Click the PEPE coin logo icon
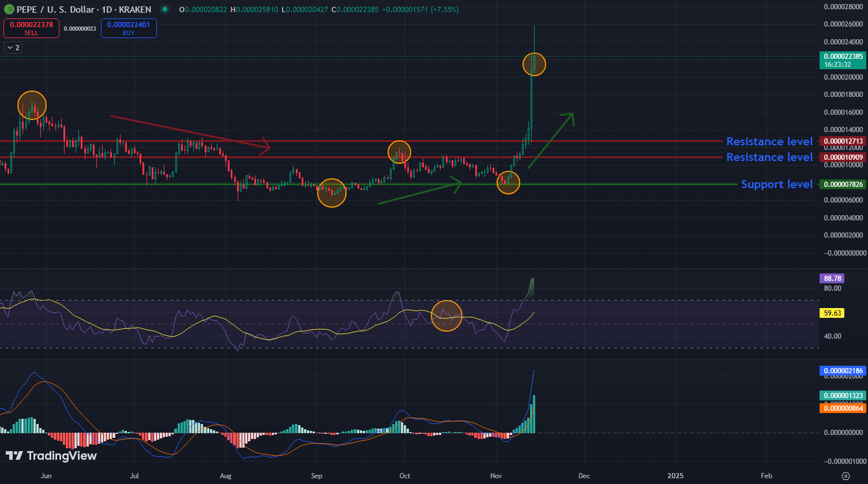The height and width of the screenshot is (484, 868). click(9, 9)
